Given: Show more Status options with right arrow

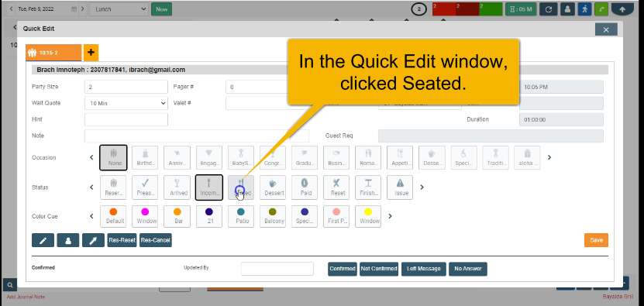Looking at the screenshot, I should [422, 187].
